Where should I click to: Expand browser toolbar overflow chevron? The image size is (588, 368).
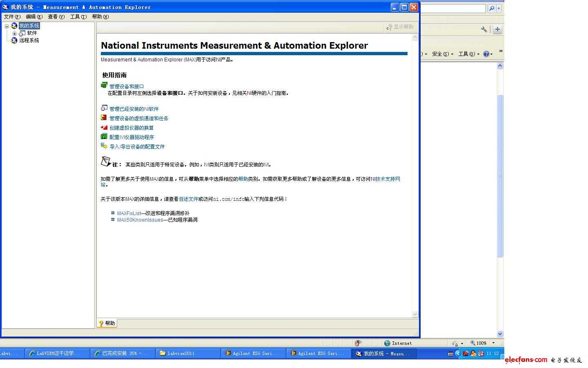(501, 51)
